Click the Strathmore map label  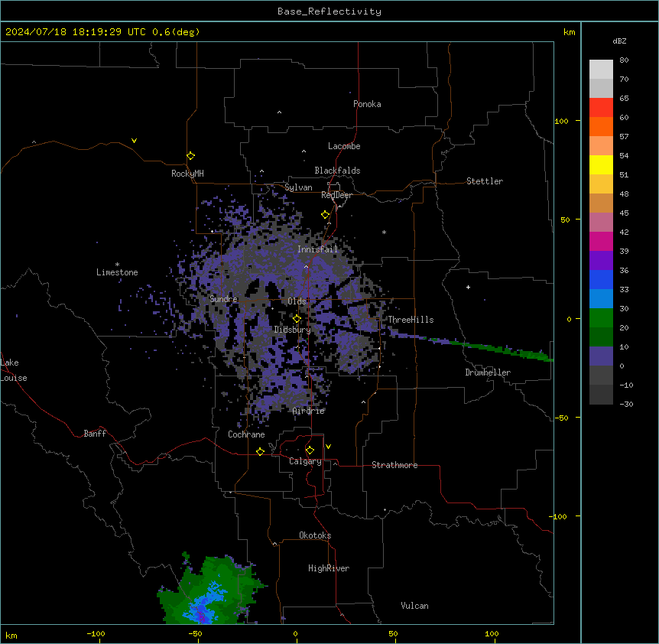[394, 465]
